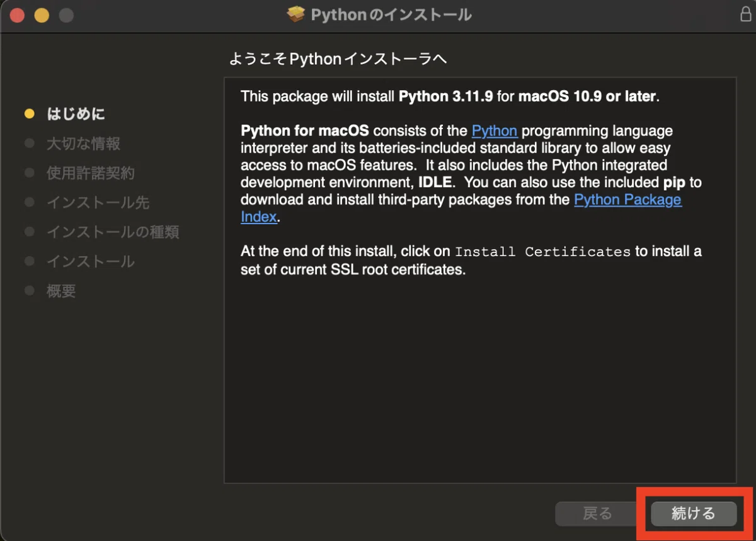
Task: Select the はじめに step in sidebar
Action: click(76, 114)
